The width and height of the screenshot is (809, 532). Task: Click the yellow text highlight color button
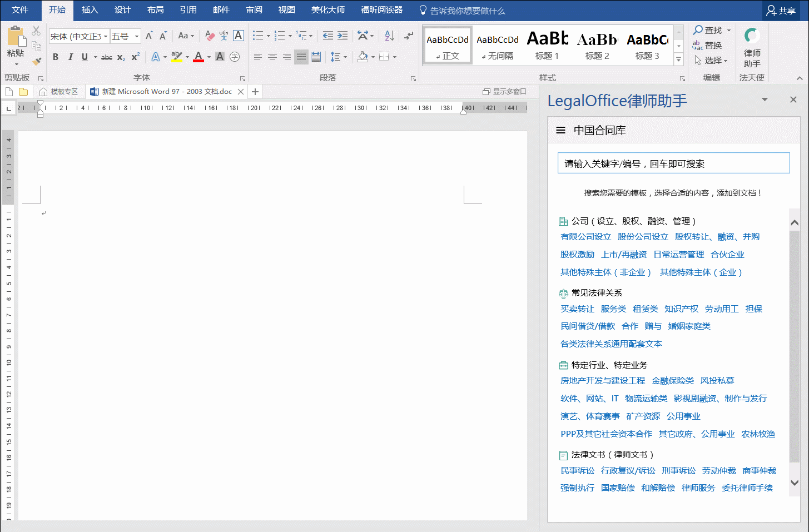click(x=177, y=57)
